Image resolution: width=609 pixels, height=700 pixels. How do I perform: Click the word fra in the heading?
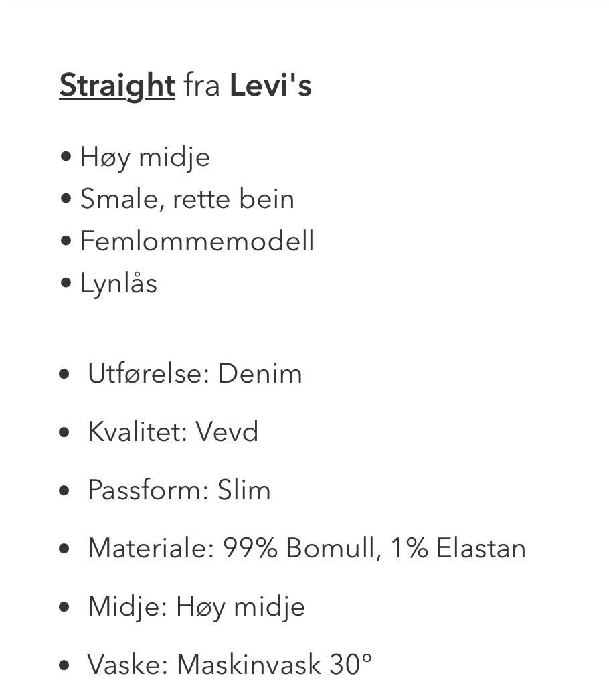[202, 86]
